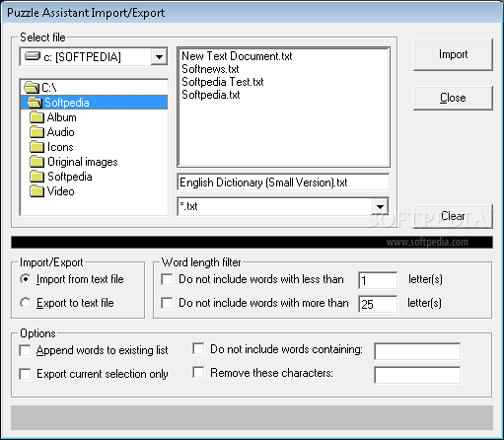This screenshot has width=504, height=440.
Task: Open the *.txt file type dropdown
Action: 380,206
